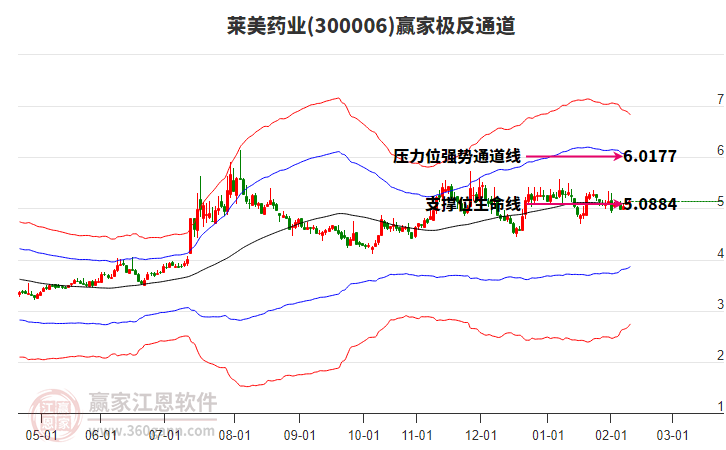The image size is (726, 450).
Task: Click the 05-01 date axis label
Action: click(x=42, y=435)
